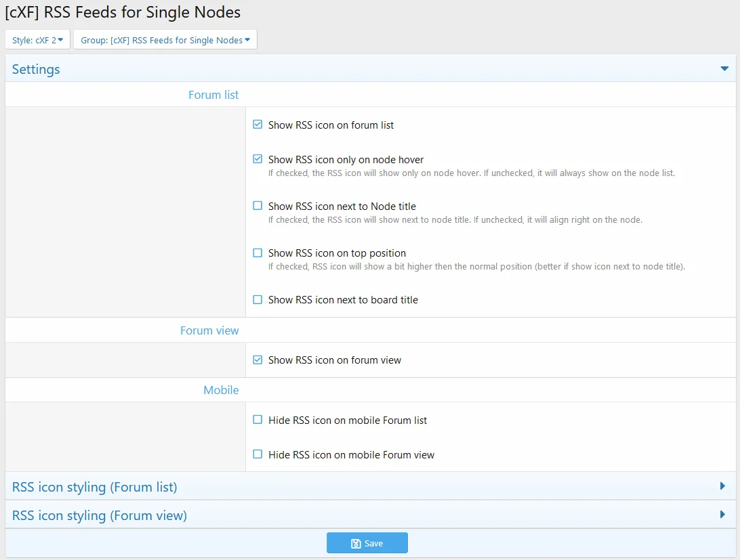Open RSS icon styling (Forum view) section title
The image size is (740, 560).
tap(99, 515)
